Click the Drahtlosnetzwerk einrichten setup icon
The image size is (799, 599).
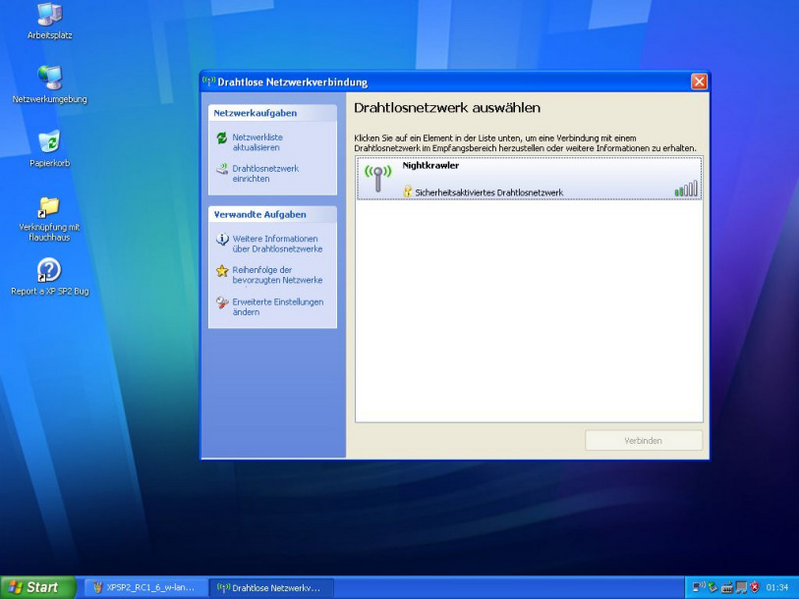pyautogui.click(x=222, y=170)
